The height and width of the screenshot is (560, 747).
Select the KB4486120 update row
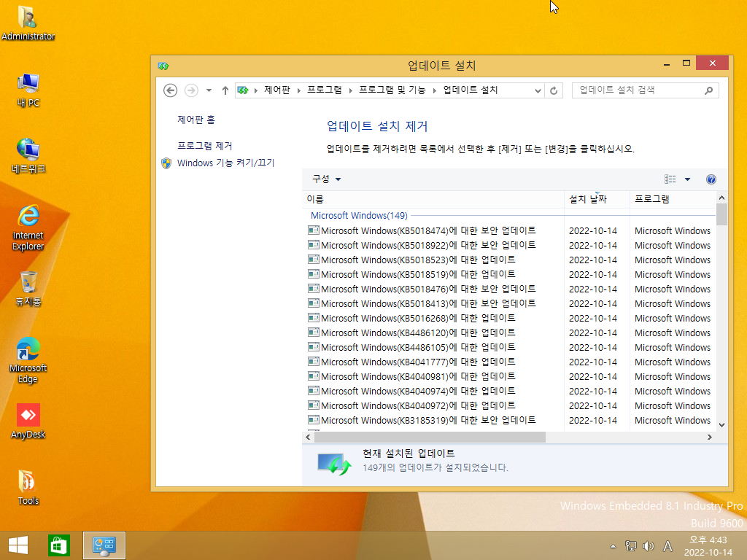tap(508, 332)
